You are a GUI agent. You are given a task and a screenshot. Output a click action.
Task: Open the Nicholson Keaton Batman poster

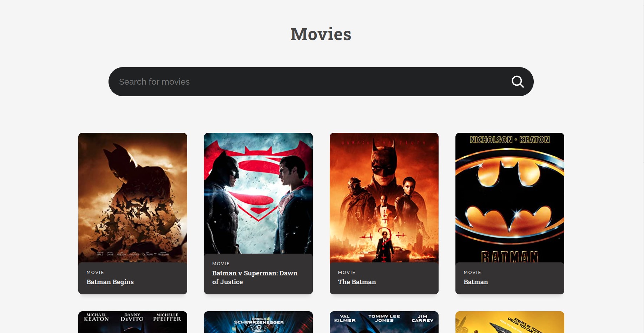tap(510, 197)
